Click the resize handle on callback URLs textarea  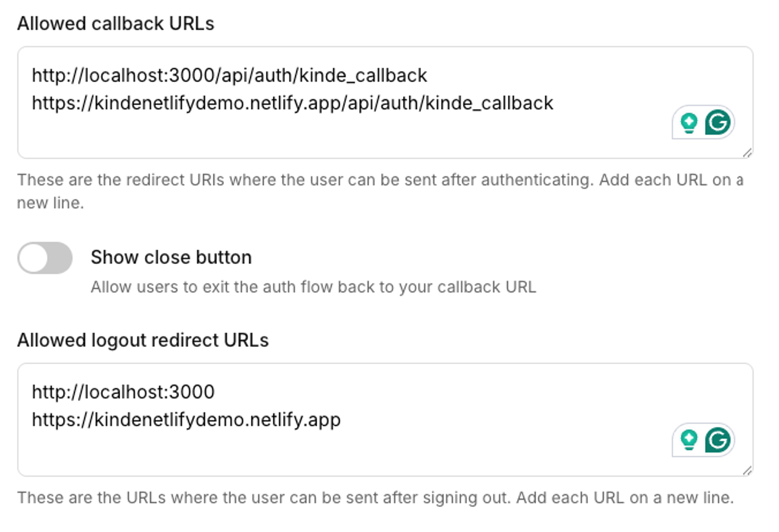pos(747,153)
